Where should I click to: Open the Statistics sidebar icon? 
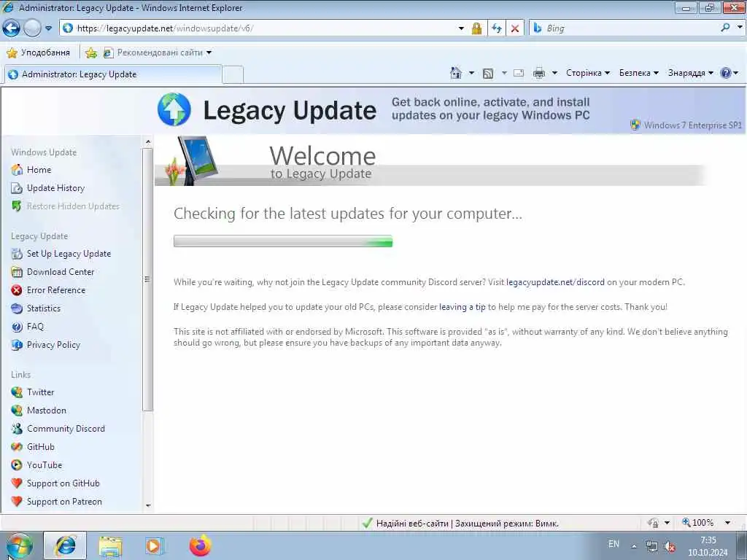pos(17,308)
